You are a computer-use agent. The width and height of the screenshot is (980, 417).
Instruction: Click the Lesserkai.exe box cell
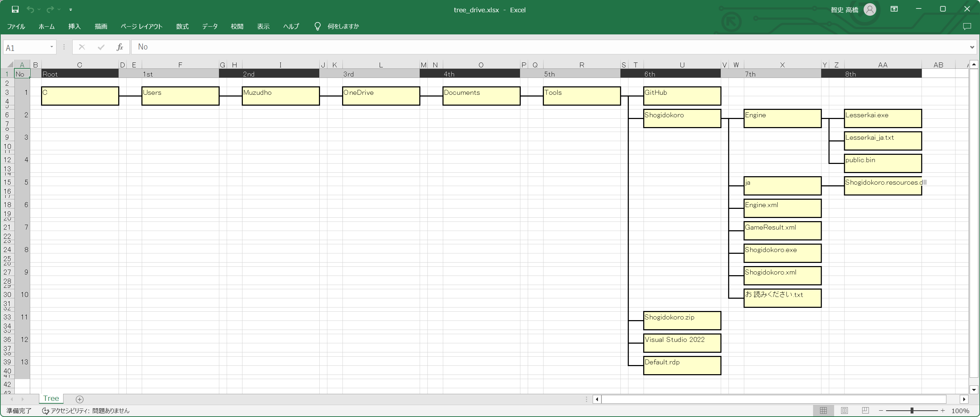click(882, 118)
